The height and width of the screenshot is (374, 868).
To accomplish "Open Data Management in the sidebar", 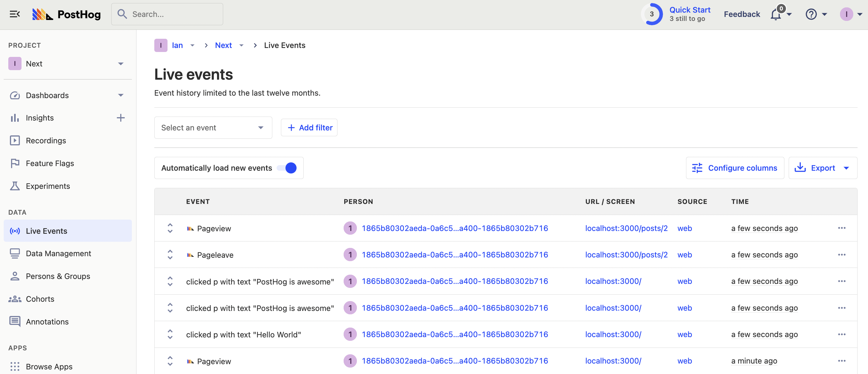I will pyautogui.click(x=58, y=253).
